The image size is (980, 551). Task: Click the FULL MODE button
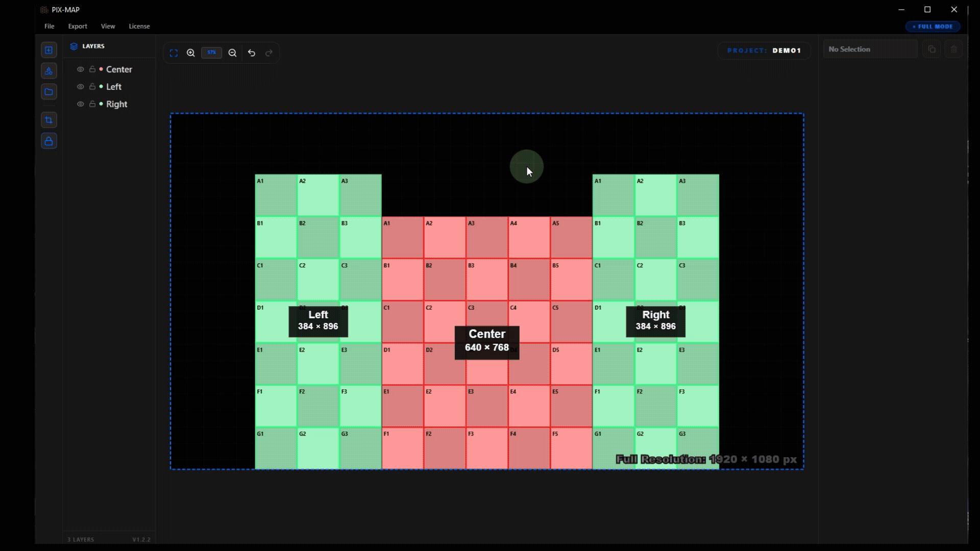pos(933,27)
